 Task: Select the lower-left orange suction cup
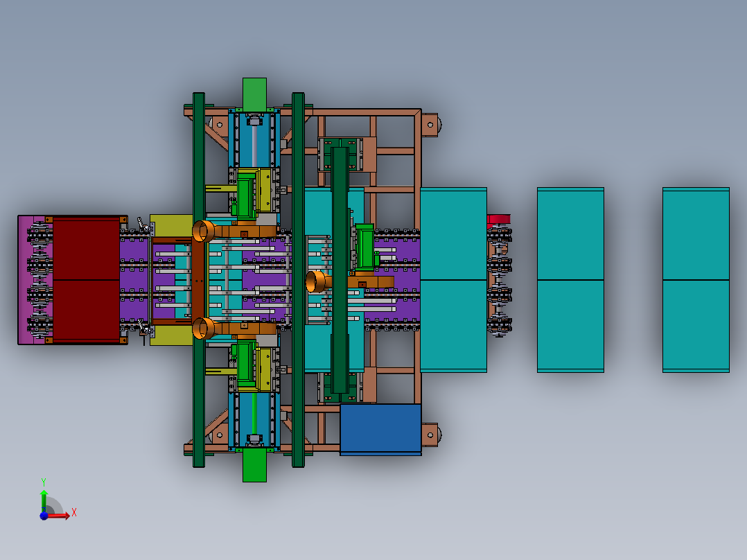(x=204, y=329)
